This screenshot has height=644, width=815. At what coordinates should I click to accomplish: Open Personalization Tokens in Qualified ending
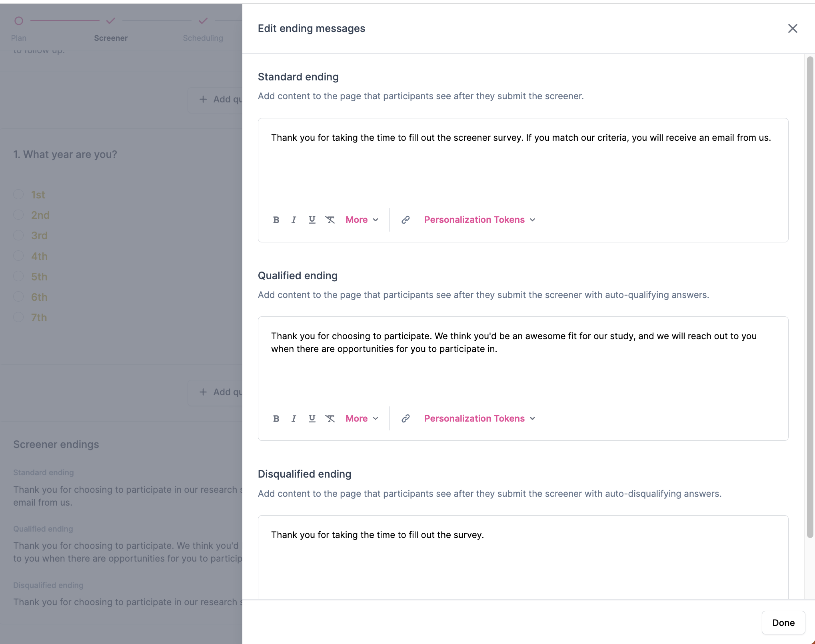click(x=479, y=418)
